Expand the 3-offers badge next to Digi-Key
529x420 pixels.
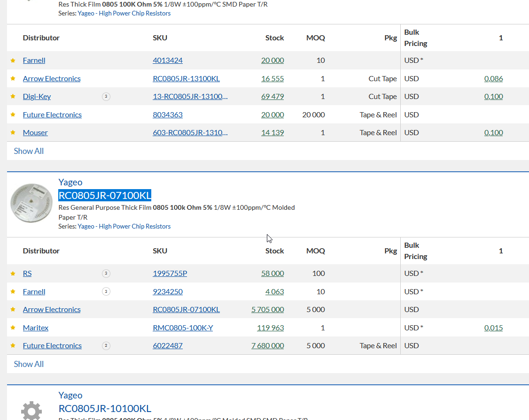[x=106, y=97]
